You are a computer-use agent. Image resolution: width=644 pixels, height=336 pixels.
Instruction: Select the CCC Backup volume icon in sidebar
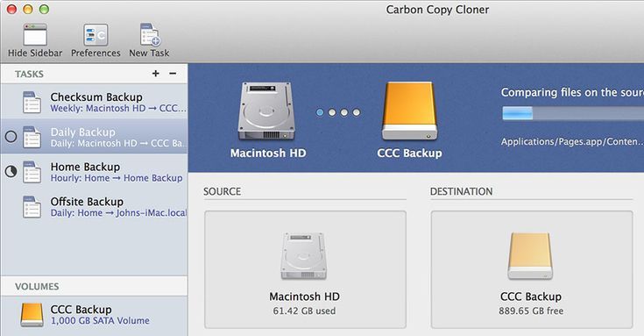(x=32, y=315)
